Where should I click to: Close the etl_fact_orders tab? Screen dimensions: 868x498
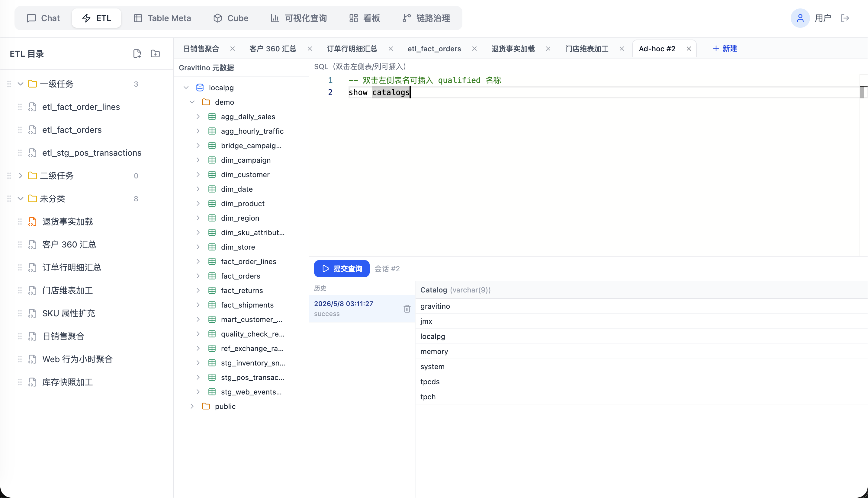coord(474,49)
